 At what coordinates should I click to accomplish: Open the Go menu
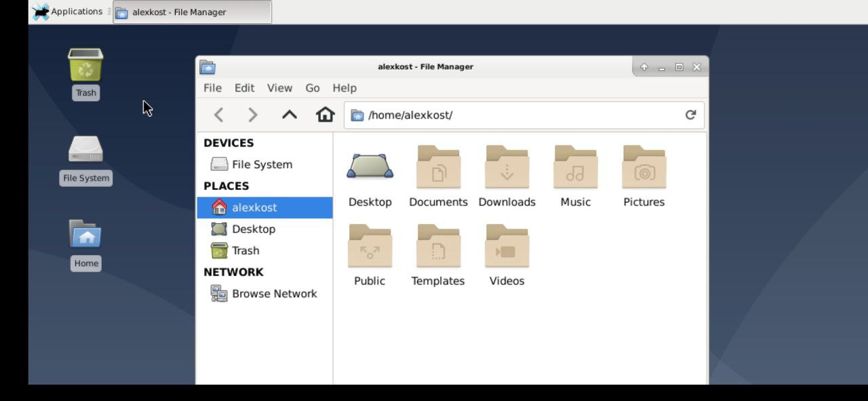click(313, 88)
